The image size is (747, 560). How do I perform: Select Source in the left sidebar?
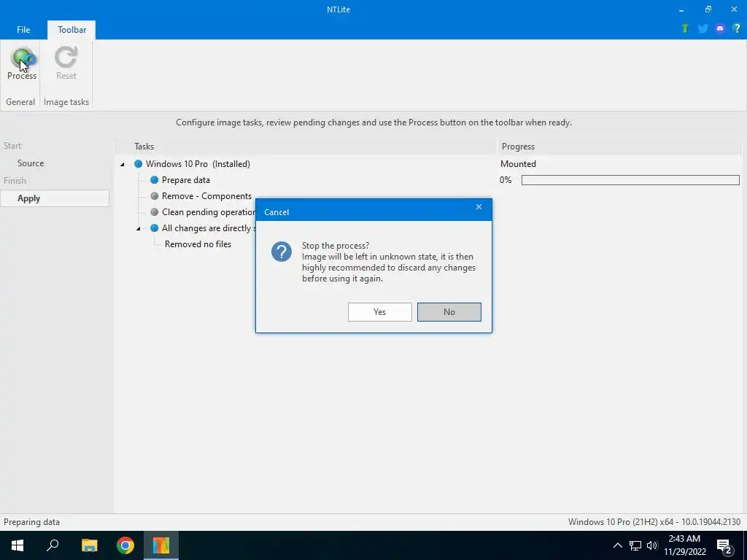pyautogui.click(x=31, y=163)
